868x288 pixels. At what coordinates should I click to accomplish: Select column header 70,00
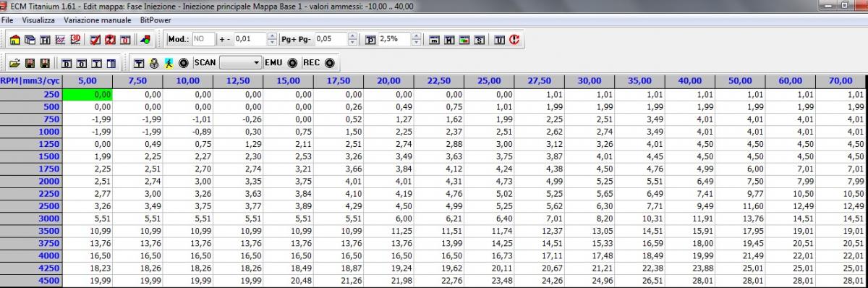[x=841, y=81]
